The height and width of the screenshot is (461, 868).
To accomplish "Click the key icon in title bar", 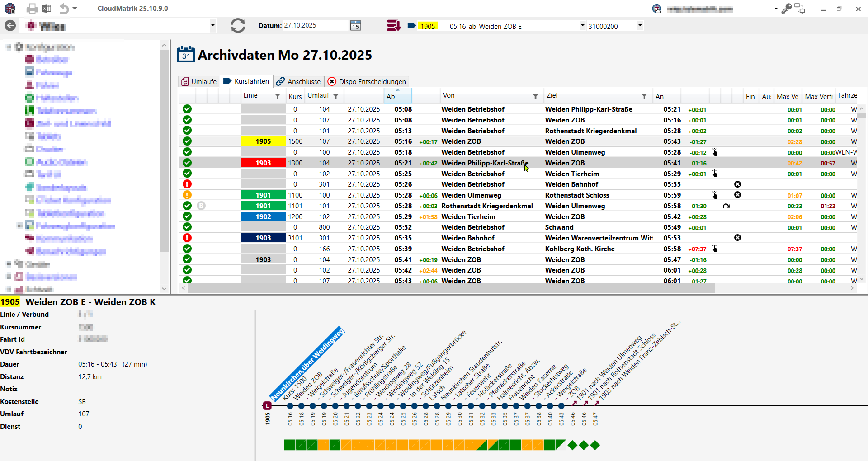I will (786, 9).
